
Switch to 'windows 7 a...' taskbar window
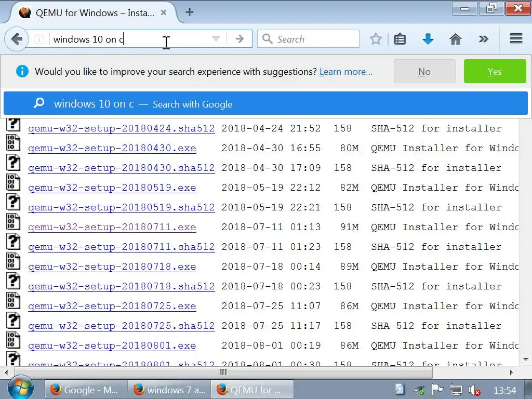pyautogui.click(x=169, y=390)
